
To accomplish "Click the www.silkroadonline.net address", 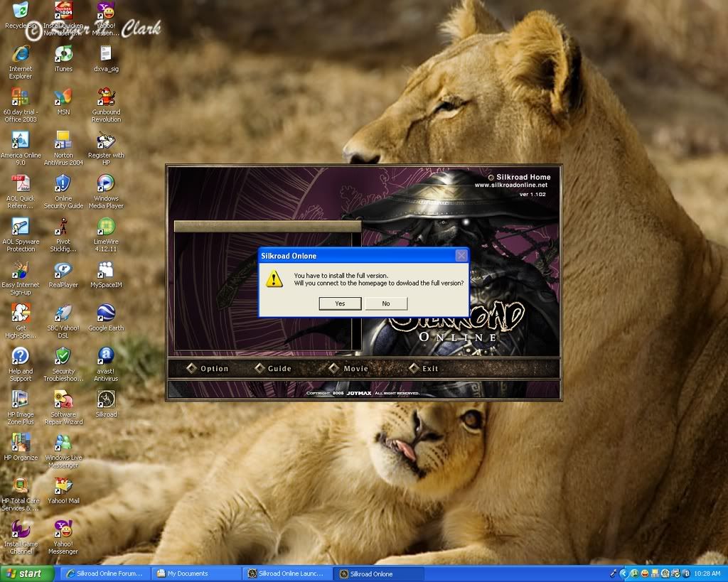I will tap(510, 185).
